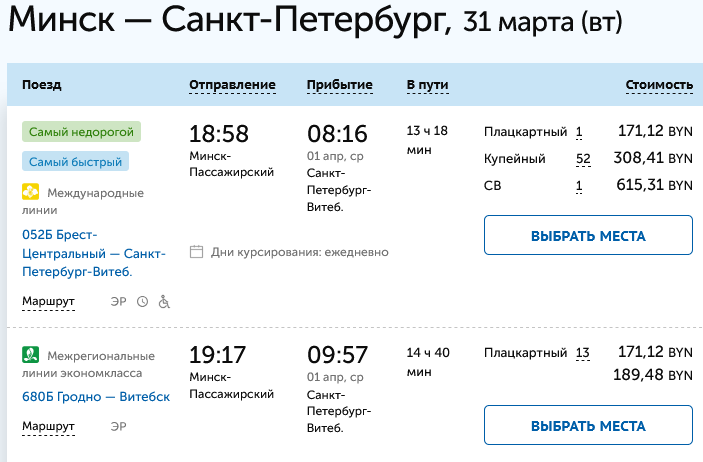The width and height of the screenshot is (703, 462).
Task: Click the 52 available Купейный seats count
Action: pos(583,158)
